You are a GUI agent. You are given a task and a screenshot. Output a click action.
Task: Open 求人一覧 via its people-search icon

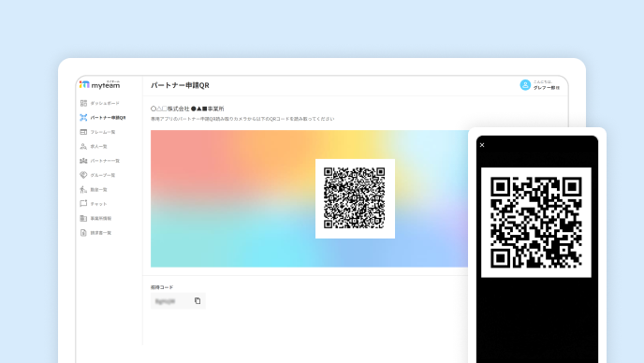[x=83, y=146]
